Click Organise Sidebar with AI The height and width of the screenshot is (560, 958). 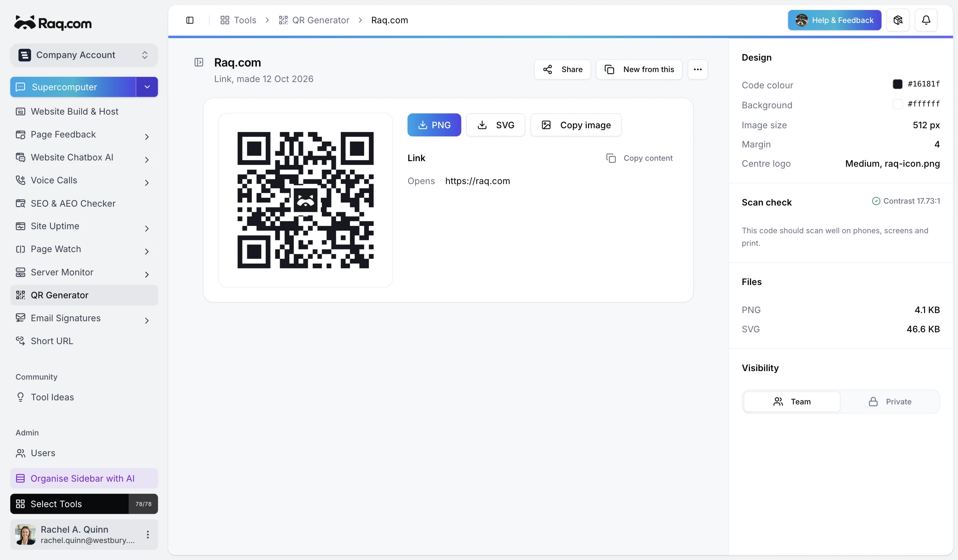point(84,478)
